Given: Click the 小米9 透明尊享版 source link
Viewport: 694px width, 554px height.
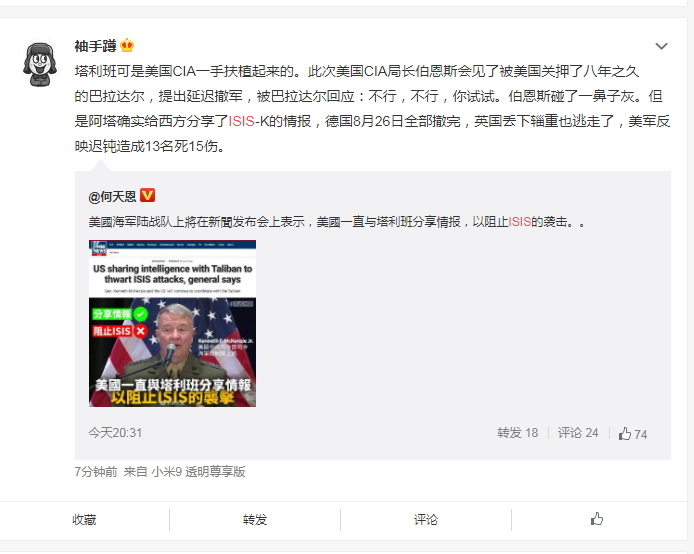Looking at the screenshot, I should tap(198, 472).
